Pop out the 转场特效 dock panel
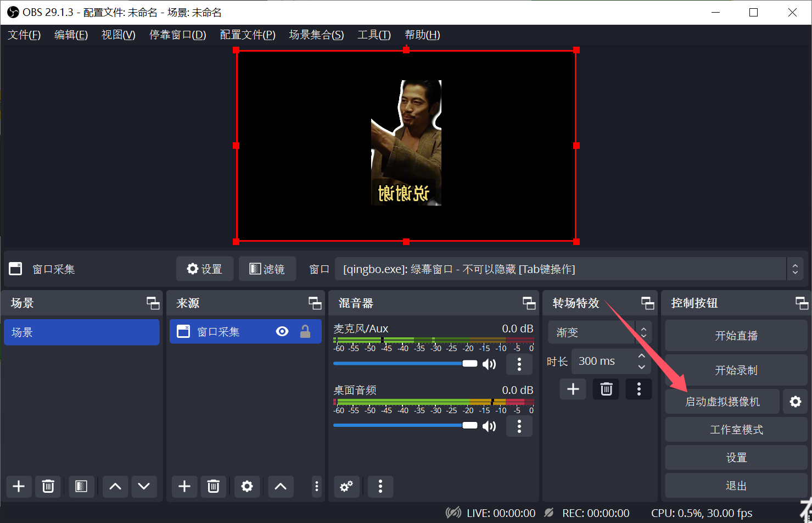Image resolution: width=812 pixels, height=523 pixels. [648, 303]
